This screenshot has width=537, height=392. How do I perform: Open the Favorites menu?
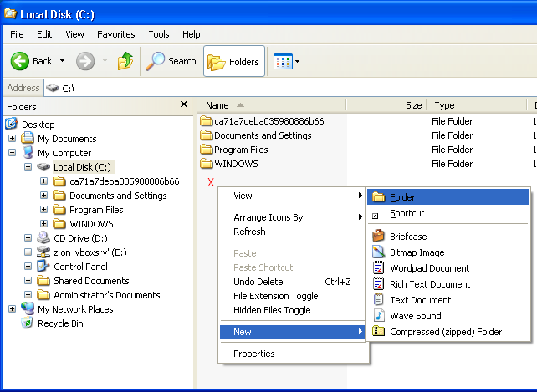(116, 34)
